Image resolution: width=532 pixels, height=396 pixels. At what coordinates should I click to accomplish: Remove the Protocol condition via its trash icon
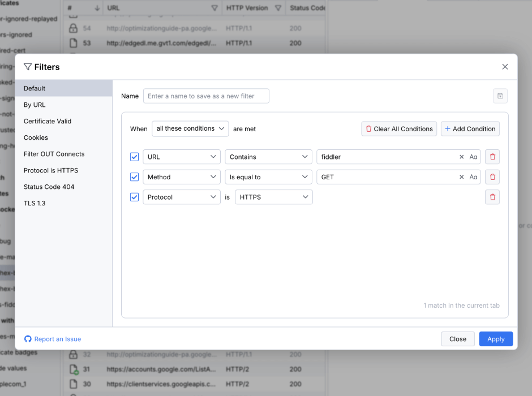point(492,197)
